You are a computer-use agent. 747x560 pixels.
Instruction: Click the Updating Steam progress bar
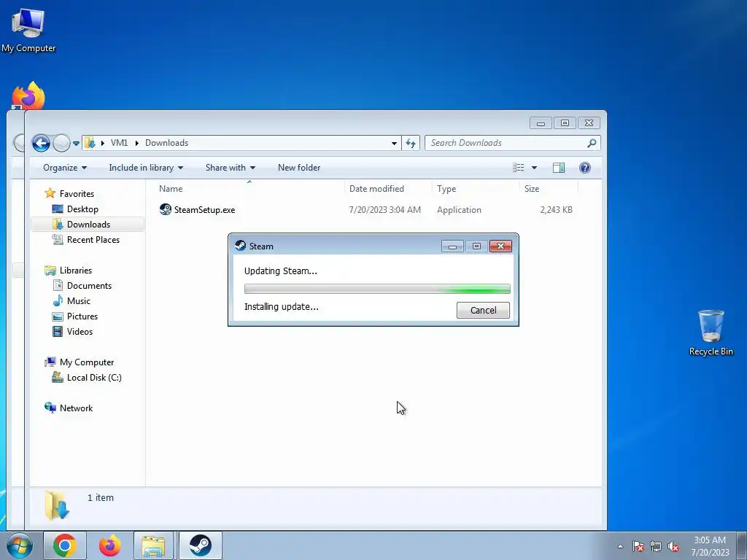377,289
